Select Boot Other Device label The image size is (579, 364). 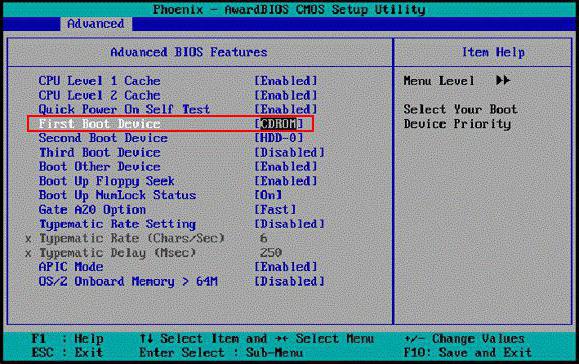(x=99, y=166)
